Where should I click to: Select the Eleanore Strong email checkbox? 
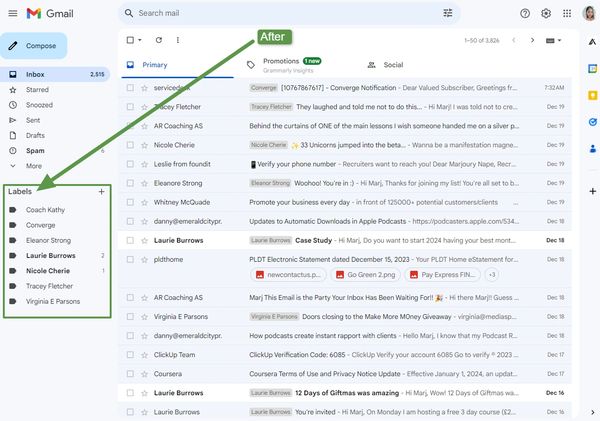130,183
